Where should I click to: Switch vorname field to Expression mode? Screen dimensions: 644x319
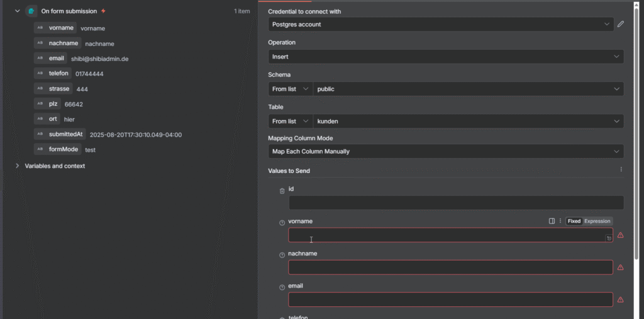597,221
